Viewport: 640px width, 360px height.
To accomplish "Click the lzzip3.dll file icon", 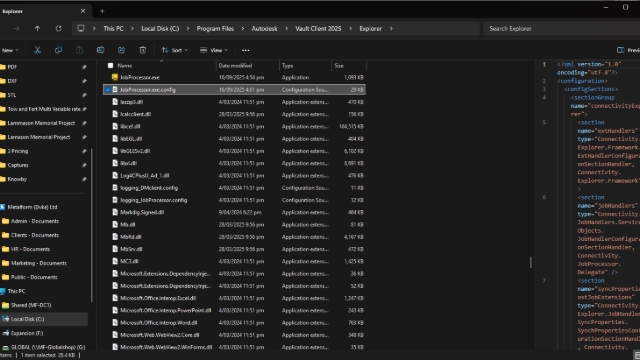I will [115, 102].
